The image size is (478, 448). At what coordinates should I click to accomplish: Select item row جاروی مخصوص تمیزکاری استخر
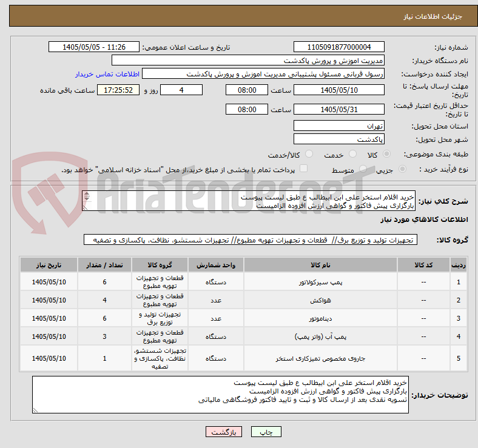244,358
